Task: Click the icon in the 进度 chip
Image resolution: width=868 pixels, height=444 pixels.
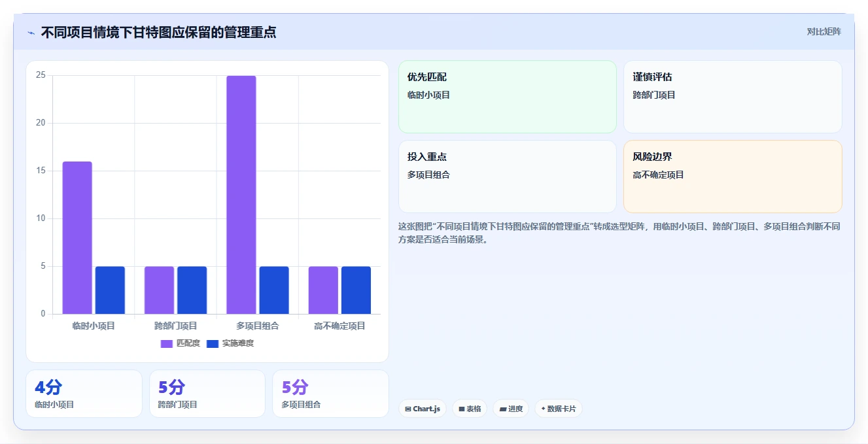Action: (502, 409)
